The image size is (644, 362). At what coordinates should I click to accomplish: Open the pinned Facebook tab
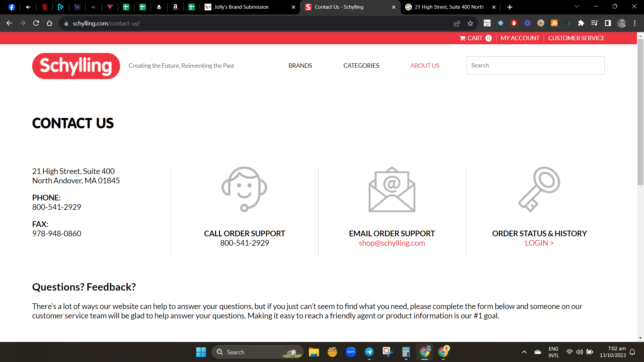click(x=12, y=7)
